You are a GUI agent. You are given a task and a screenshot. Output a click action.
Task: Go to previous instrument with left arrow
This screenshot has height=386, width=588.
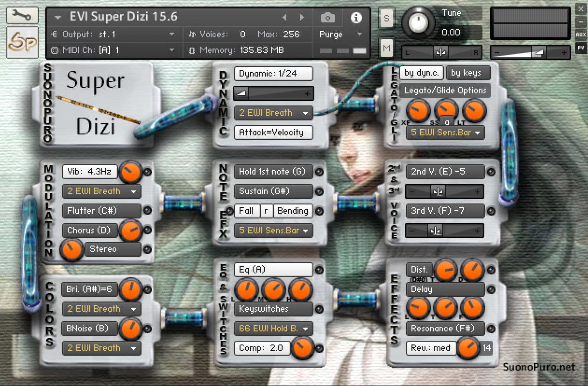tap(285, 18)
